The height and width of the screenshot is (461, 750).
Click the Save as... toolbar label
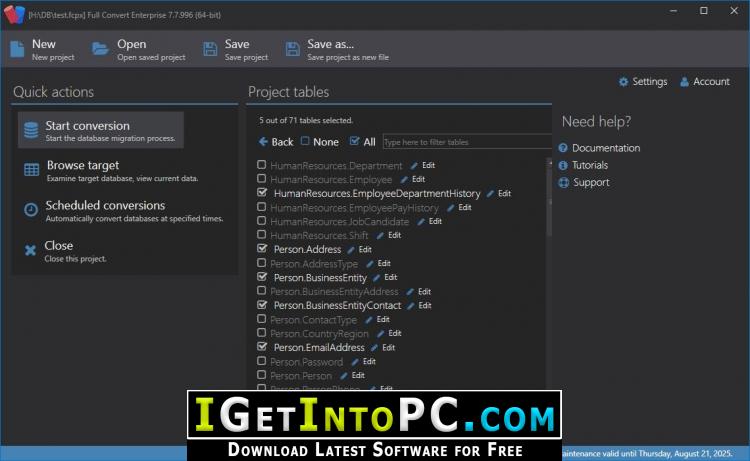click(x=331, y=44)
